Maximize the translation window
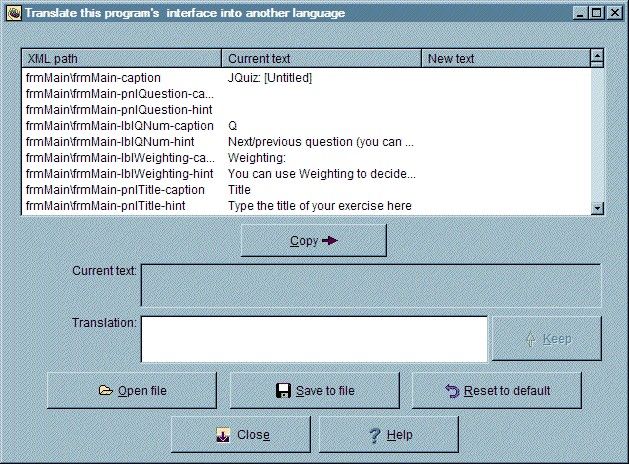 596,13
